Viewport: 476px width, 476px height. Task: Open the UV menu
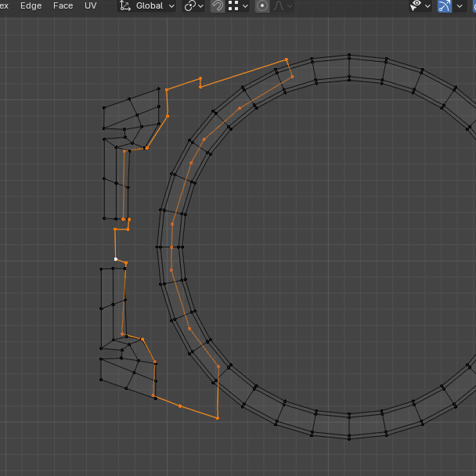[x=91, y=5]
